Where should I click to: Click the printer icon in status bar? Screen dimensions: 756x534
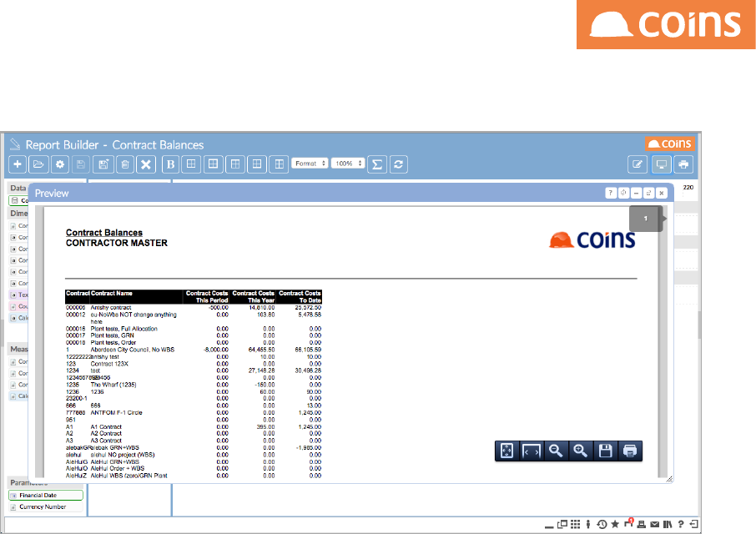(x=641, y=524)
